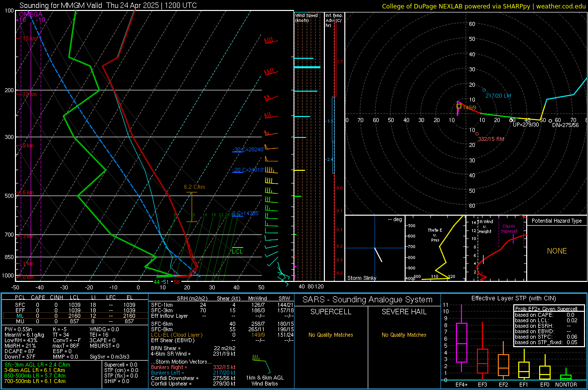Click the Eff Shear (EBWD) row label

pos(173,340)
